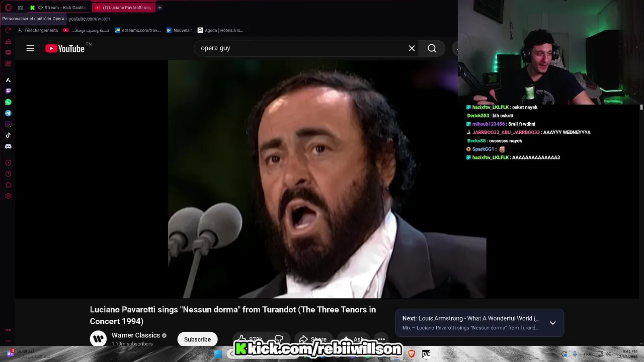Screen dimensions: 644x362
Task: Click the Pavarotti video player
Action: pos(327,179)
